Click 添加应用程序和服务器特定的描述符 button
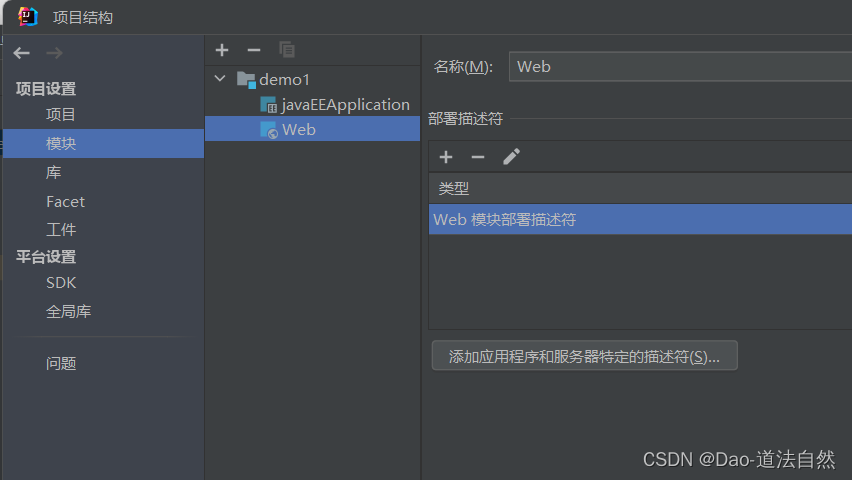 point(585,356)
